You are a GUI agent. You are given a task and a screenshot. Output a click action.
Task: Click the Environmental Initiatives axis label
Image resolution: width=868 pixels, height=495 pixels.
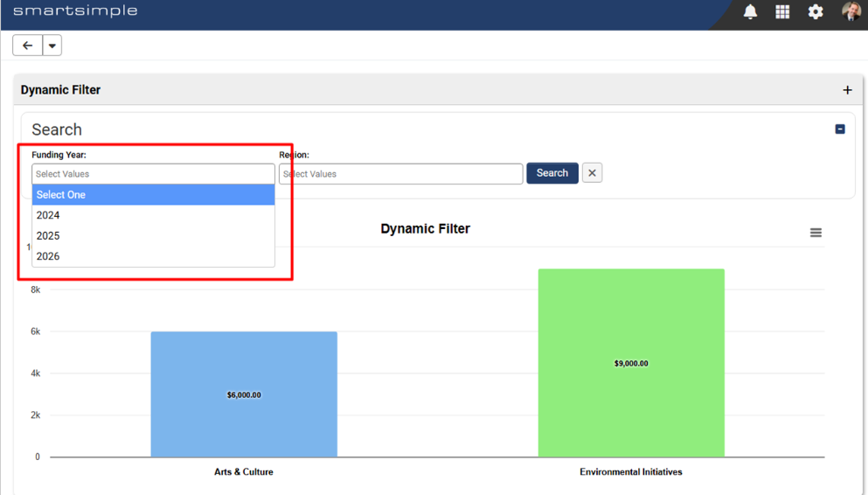point(631,471)
